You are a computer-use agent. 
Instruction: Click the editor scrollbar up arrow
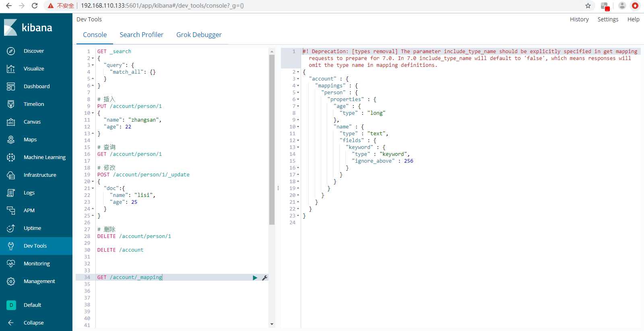tap(272, 51)
